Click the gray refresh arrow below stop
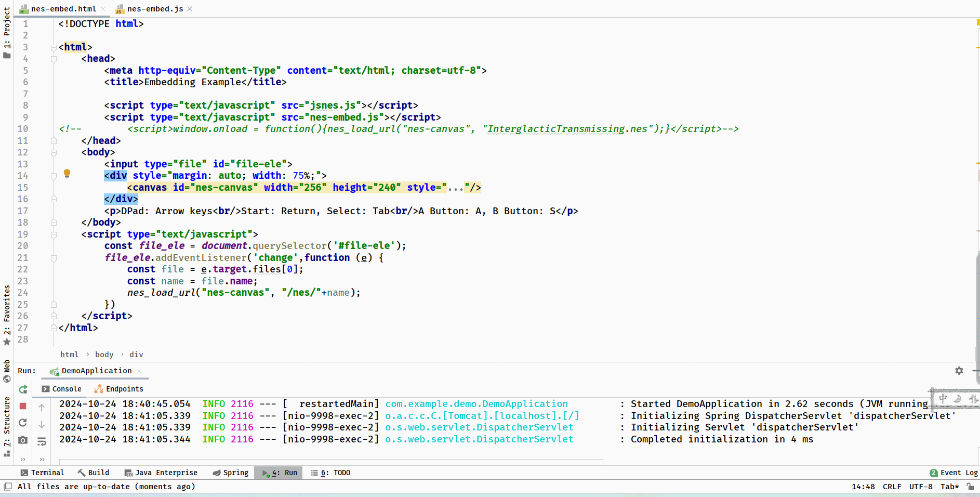The height and width of the screenshot is (497, 980). pos(23,423)
